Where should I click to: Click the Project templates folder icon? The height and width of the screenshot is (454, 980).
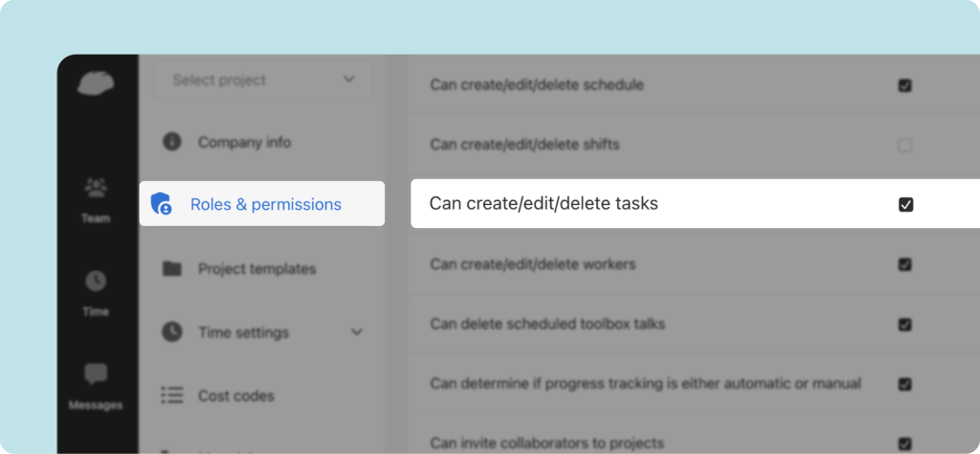click(x=172, y=269)
